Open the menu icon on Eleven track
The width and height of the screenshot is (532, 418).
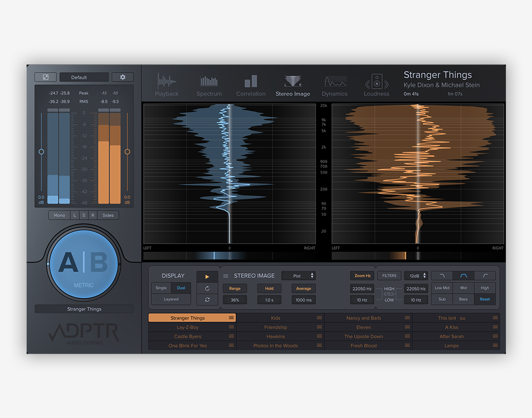coord(407,327)
